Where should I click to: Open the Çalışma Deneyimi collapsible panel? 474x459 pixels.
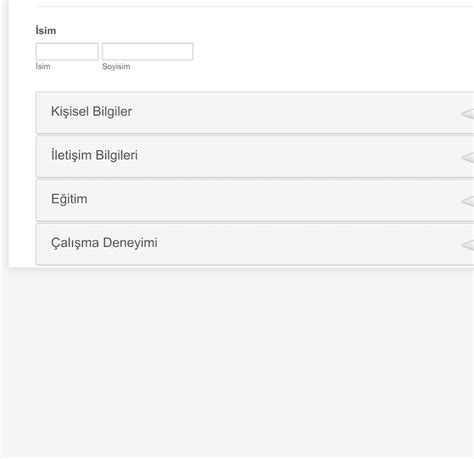click(x=255, y=244)
